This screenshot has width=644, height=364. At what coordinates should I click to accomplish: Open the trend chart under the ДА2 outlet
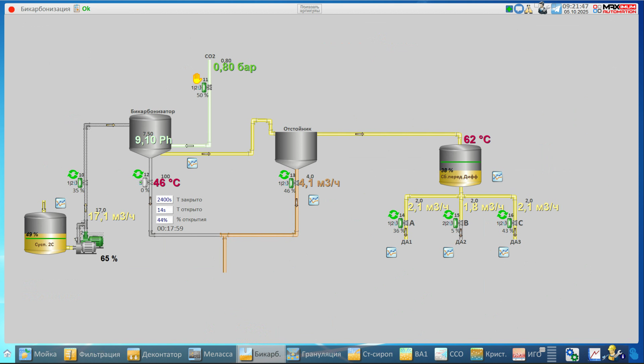pos(448,253)
